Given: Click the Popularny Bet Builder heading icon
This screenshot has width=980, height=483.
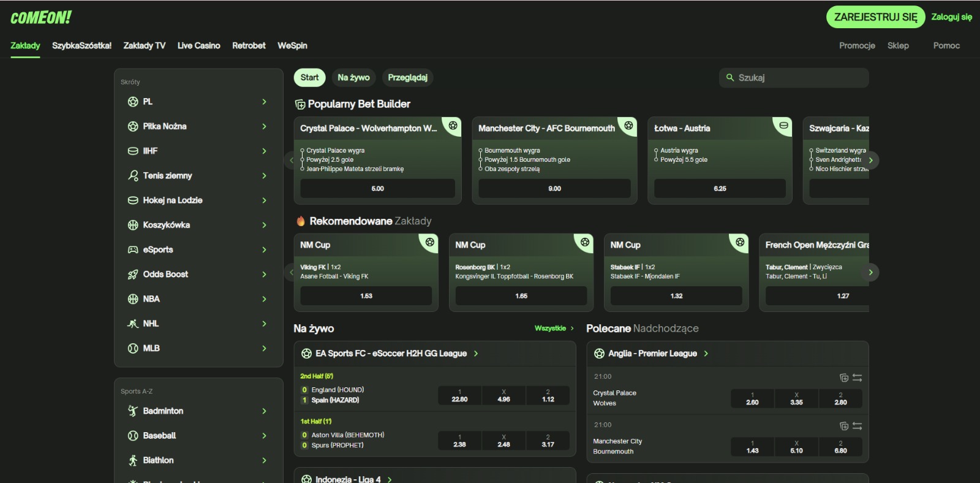Looking at the screenshot, I should 300,105.
